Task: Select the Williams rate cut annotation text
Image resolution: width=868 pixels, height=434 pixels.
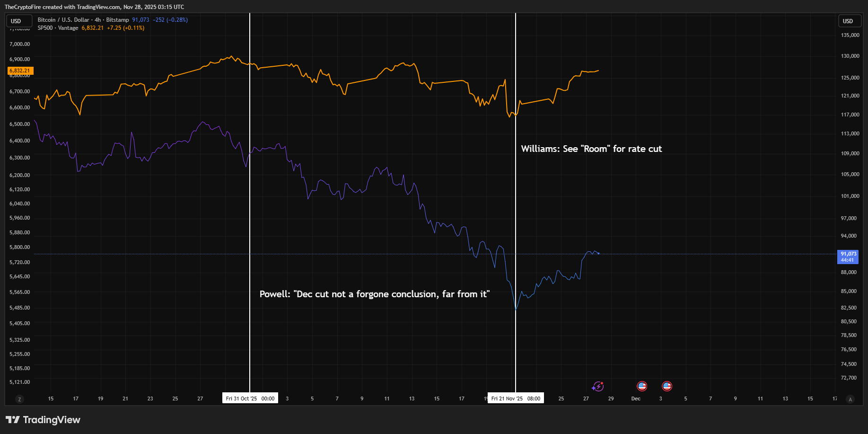Action: 591,149
